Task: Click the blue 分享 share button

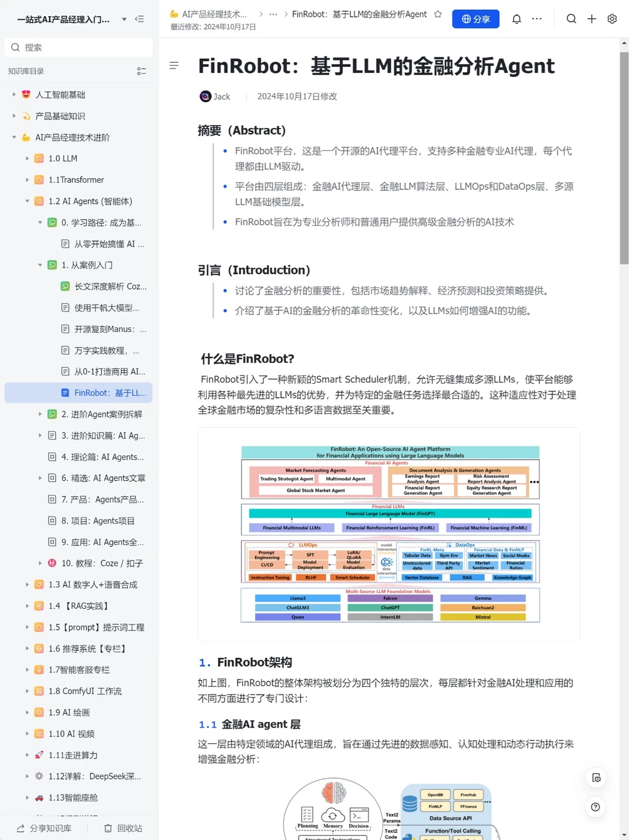Action: coord(475,19)
